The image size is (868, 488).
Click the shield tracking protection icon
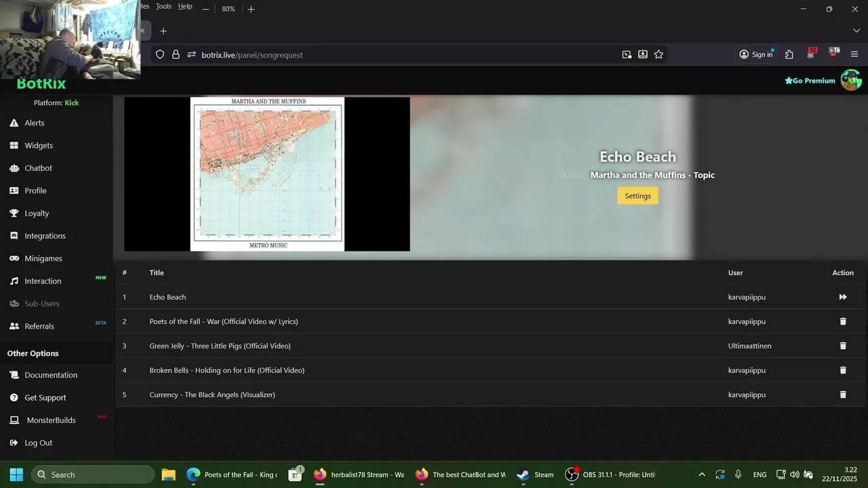160,54
